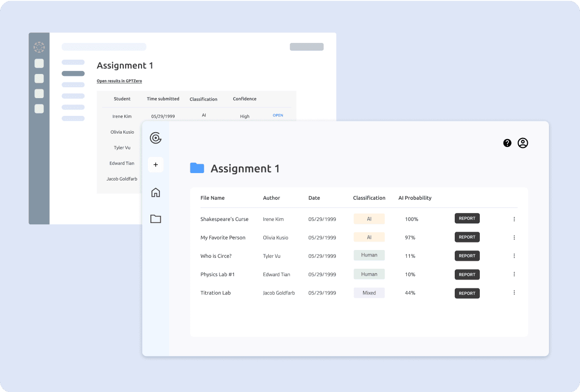Open options menu for Who is Circe? row

pyautogui.click(x=514, y=256)
